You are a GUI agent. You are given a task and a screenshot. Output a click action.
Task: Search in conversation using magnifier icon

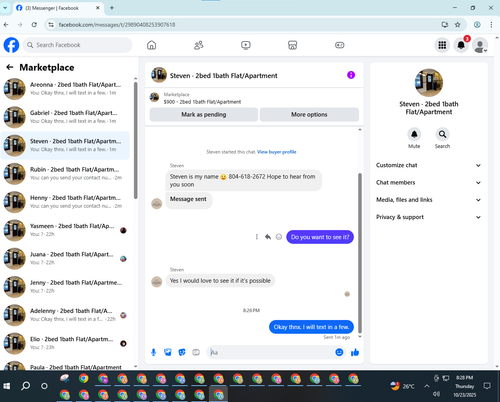pos(442,134)
